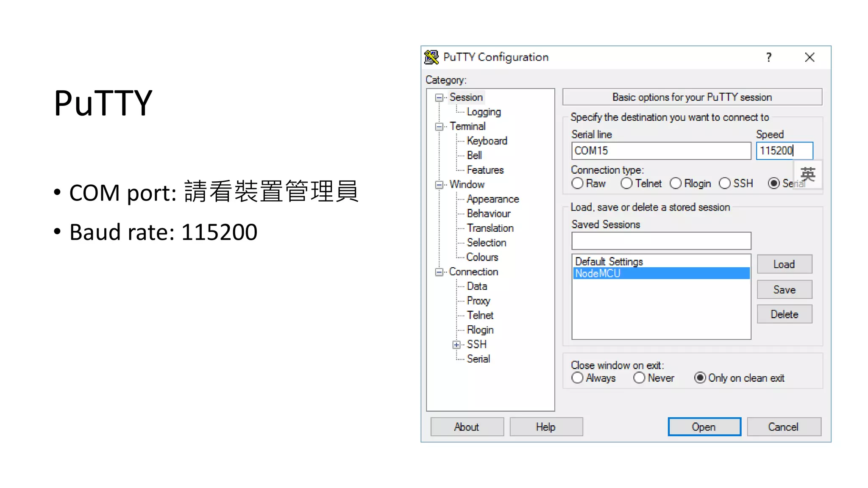
Task: Click the Speed field showing 115200
Action: point(785,151)
